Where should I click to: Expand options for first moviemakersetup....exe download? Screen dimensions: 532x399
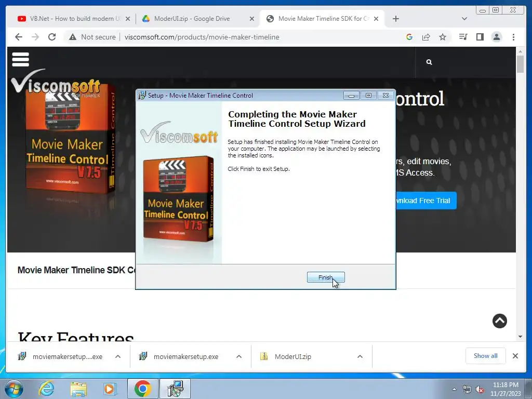tap(118, 356)
